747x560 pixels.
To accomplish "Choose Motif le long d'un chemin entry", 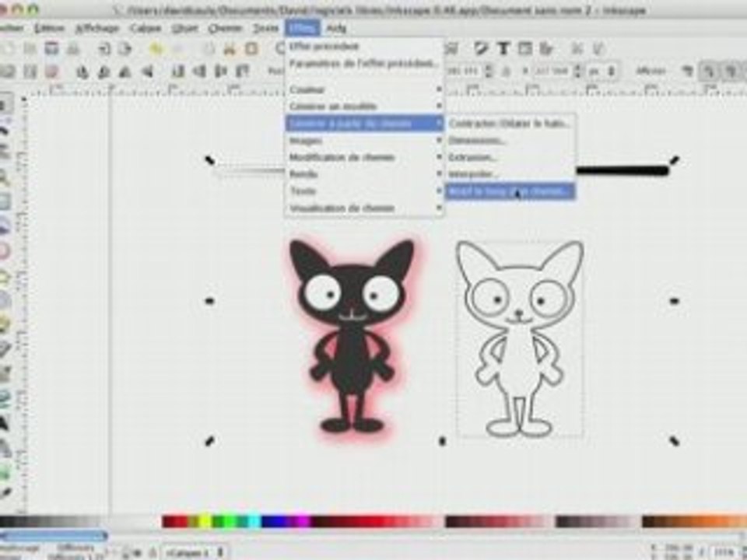I will [510, 191].
